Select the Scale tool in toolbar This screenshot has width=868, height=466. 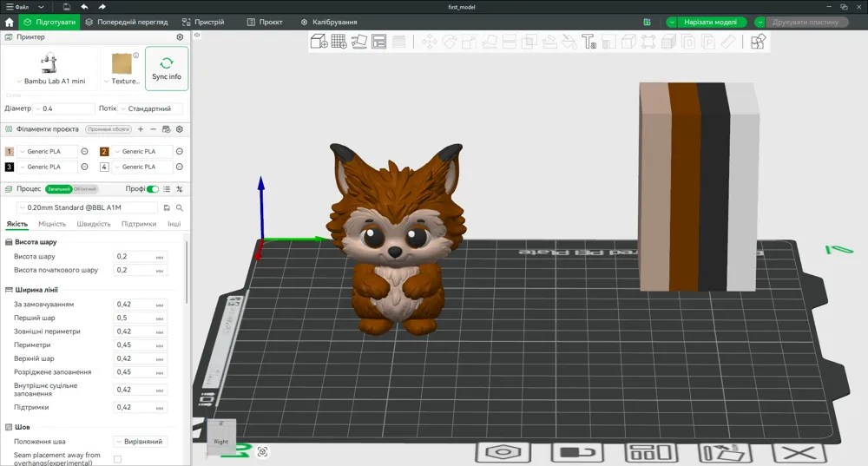[469, 42]
